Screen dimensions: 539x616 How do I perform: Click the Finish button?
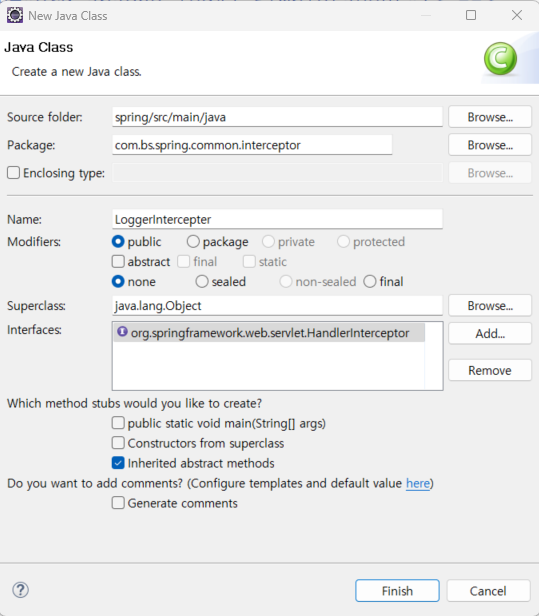pos(397,590)
